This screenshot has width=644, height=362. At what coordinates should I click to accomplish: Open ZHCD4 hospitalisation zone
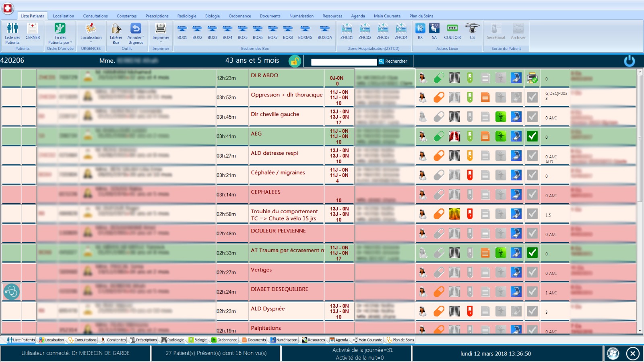click(401, 32)
